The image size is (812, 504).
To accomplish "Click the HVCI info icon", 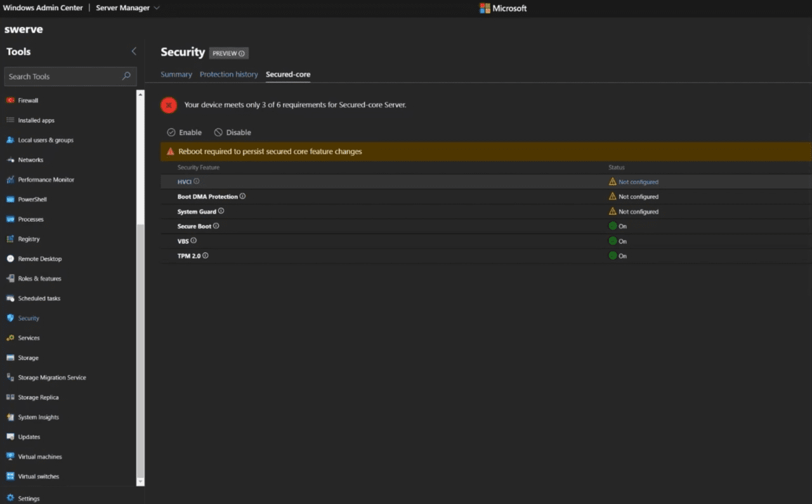I will (x=197, y=181).
